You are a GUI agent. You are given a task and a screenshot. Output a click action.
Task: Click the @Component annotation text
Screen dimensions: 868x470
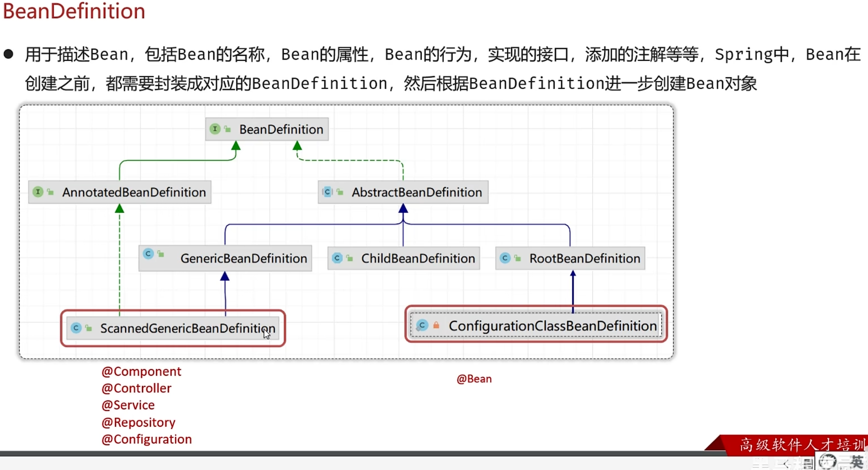click(x=141, y=372)
